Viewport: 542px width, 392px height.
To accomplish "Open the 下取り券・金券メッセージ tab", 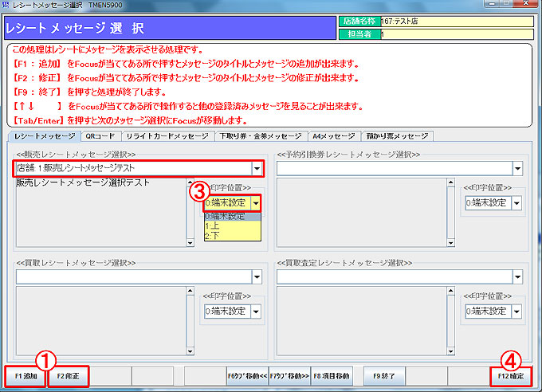I will pos(261,136).
